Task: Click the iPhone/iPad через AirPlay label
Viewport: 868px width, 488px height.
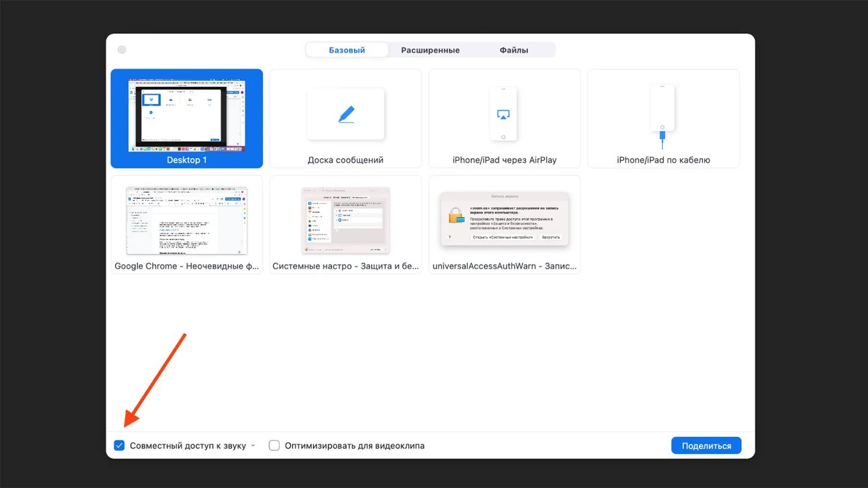Action: click(504, 160)
